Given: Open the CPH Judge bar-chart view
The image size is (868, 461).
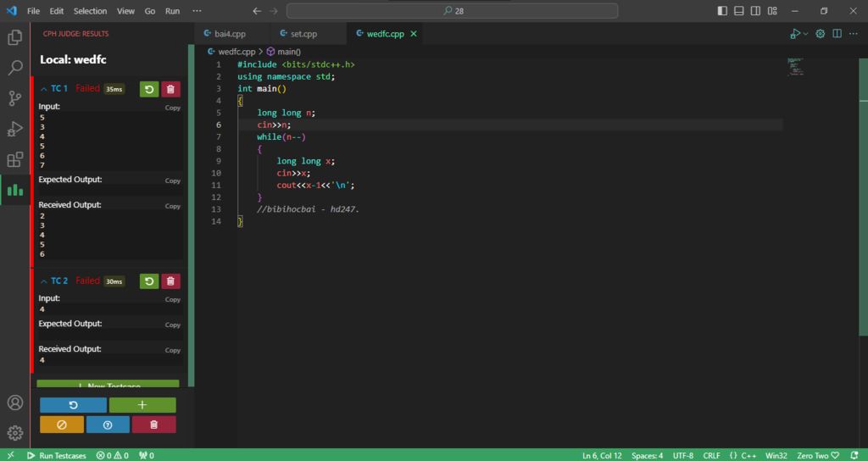Looking at the screenshot, I should point(15,191).
